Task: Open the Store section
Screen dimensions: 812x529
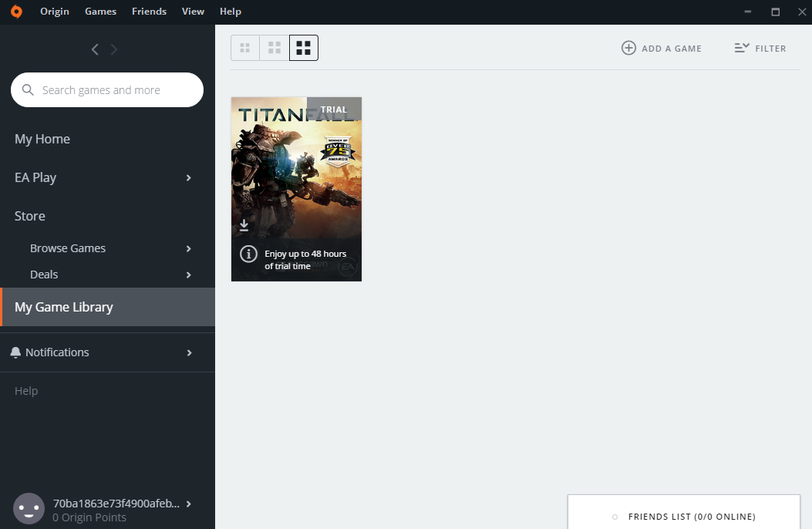Action: (29, 216)
